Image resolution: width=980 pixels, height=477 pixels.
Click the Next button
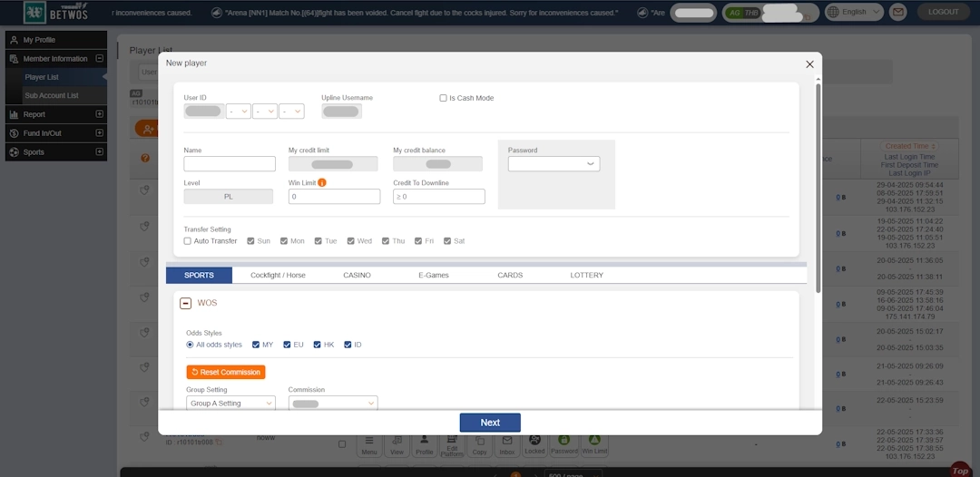coord(490,423)
